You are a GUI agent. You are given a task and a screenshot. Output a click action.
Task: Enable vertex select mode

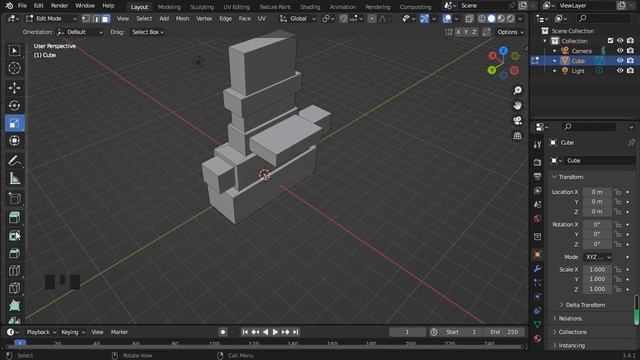[86, 19]
